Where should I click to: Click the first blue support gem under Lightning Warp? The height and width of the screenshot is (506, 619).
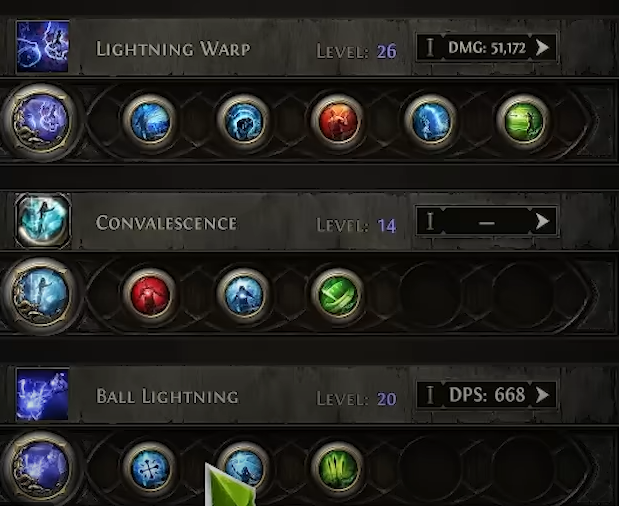(150, 121)
